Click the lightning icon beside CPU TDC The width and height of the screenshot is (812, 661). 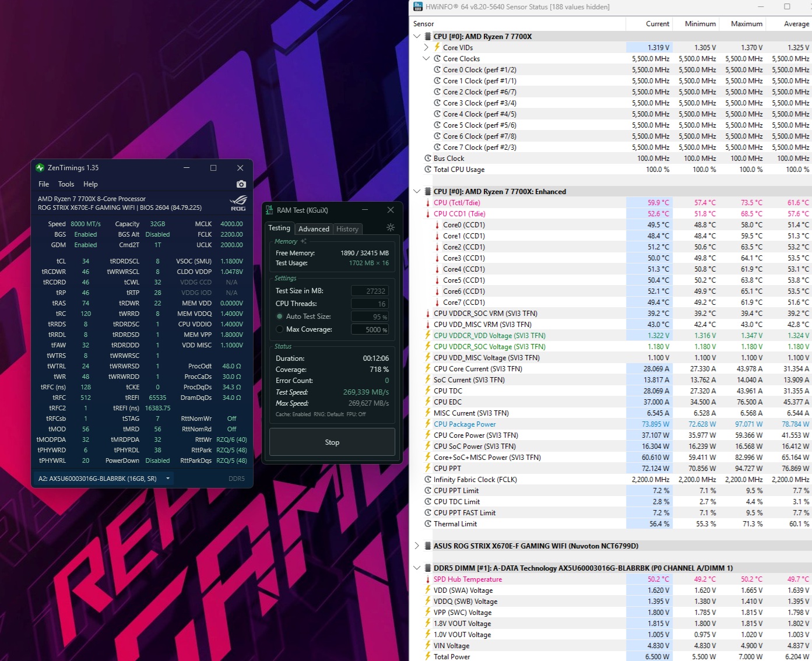[x=428, y=391]
